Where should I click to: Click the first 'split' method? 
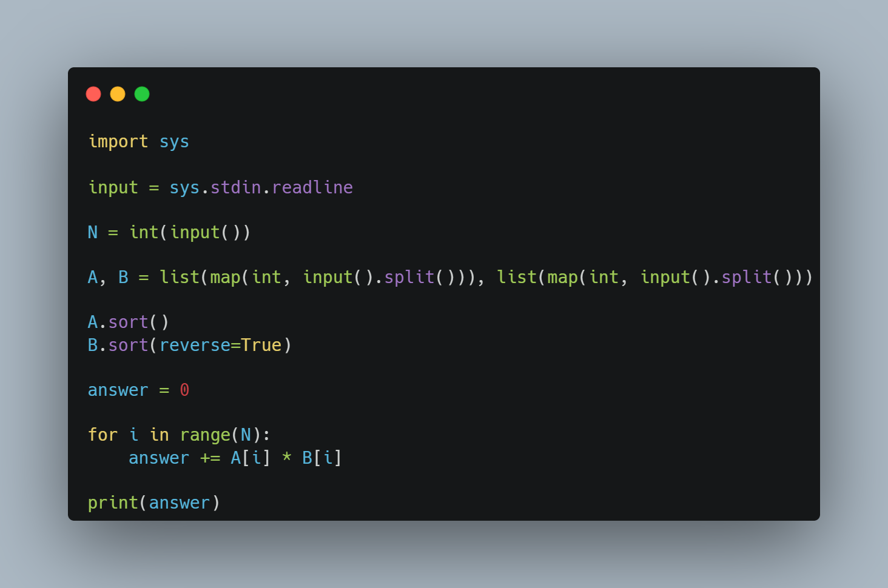tap(409, 277)
